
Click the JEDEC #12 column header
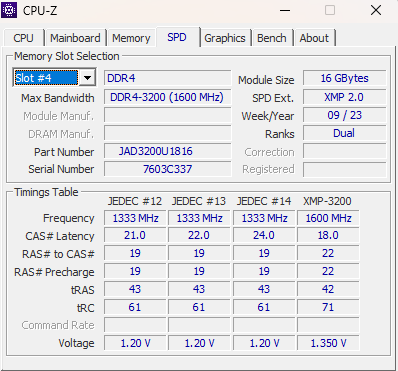click(x=135, y=201)
